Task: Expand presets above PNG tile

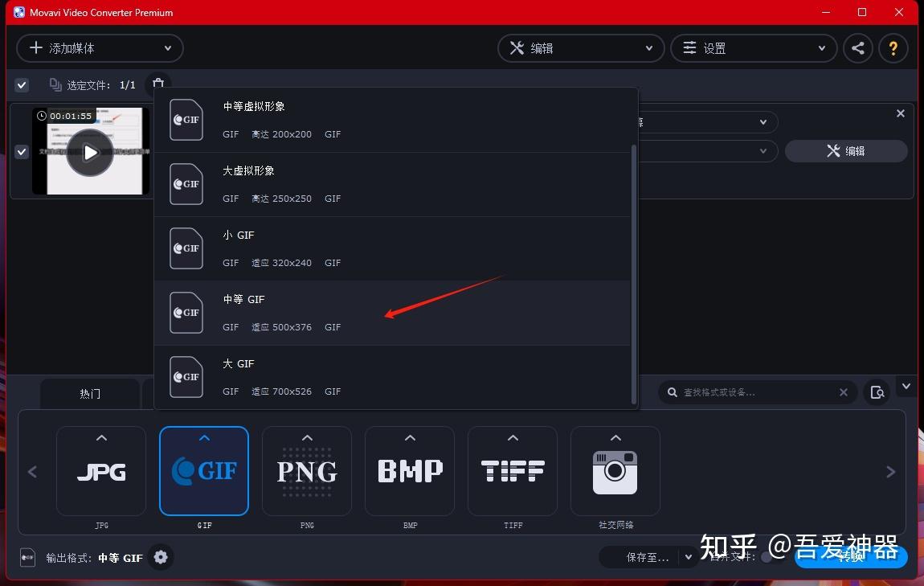Action: [307, 438]
